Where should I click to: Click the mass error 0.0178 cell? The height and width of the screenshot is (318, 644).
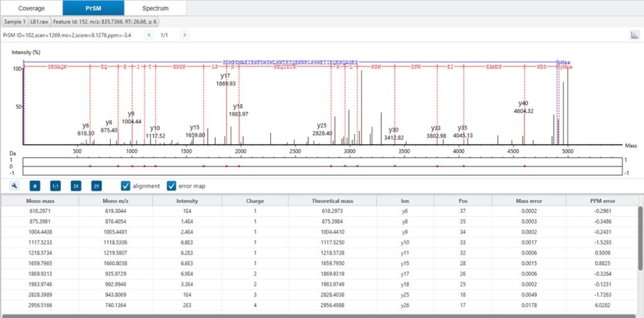click(x=529, y=305)
